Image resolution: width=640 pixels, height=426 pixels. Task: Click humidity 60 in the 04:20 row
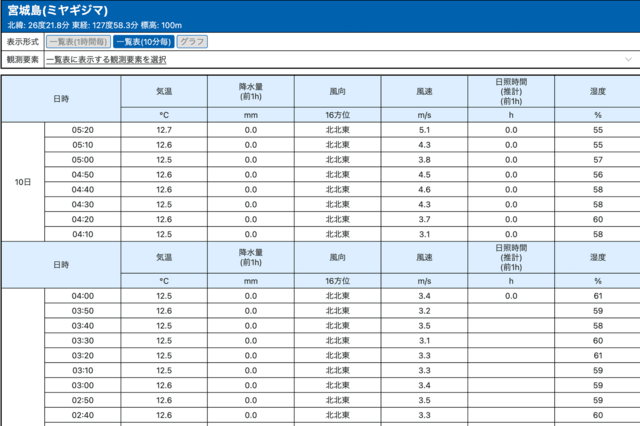tap(598, 219)
